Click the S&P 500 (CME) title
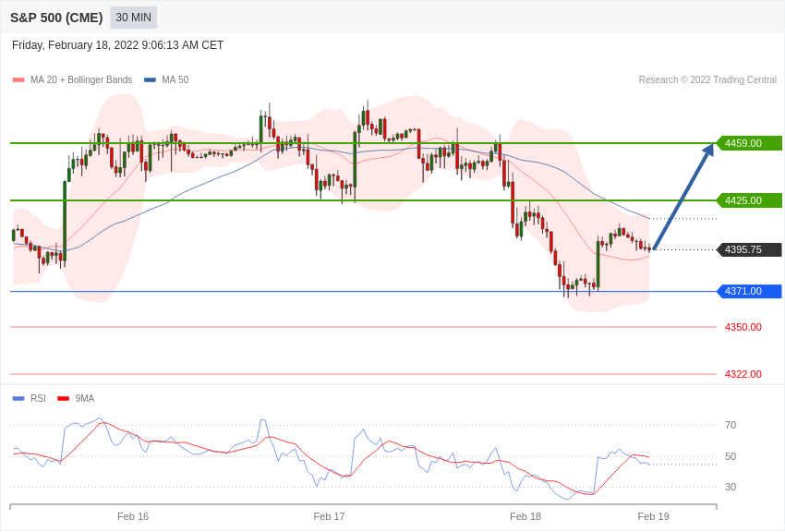 (56, 18)
